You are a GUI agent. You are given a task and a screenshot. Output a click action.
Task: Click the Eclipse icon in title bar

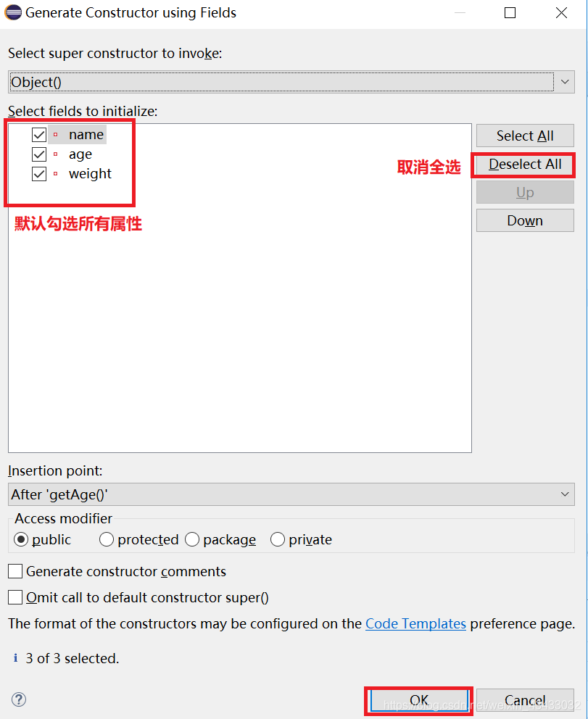coord(13,12)
